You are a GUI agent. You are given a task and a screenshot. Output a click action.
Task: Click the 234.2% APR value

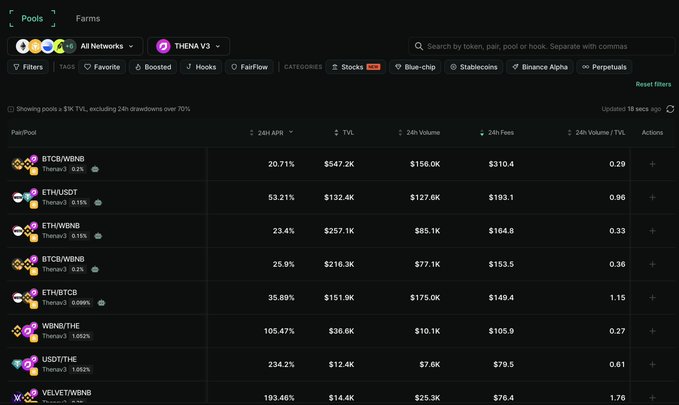point(281,365)
